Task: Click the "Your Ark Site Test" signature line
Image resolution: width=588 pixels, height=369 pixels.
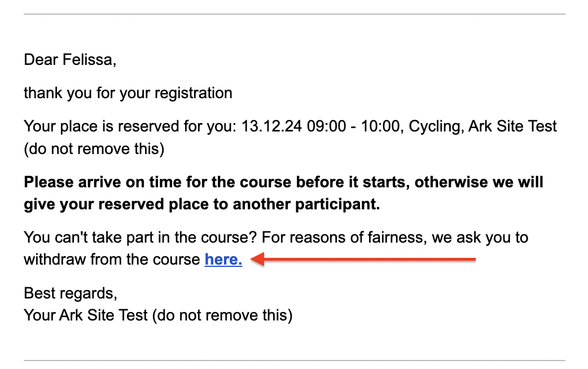Action: [x=86, y=315]
